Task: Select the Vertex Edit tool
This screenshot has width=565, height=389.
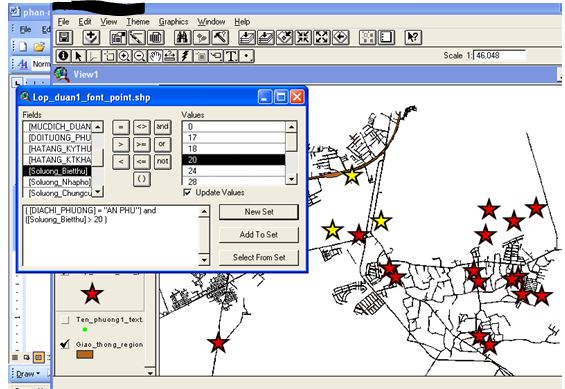Action: coord(94,56)
